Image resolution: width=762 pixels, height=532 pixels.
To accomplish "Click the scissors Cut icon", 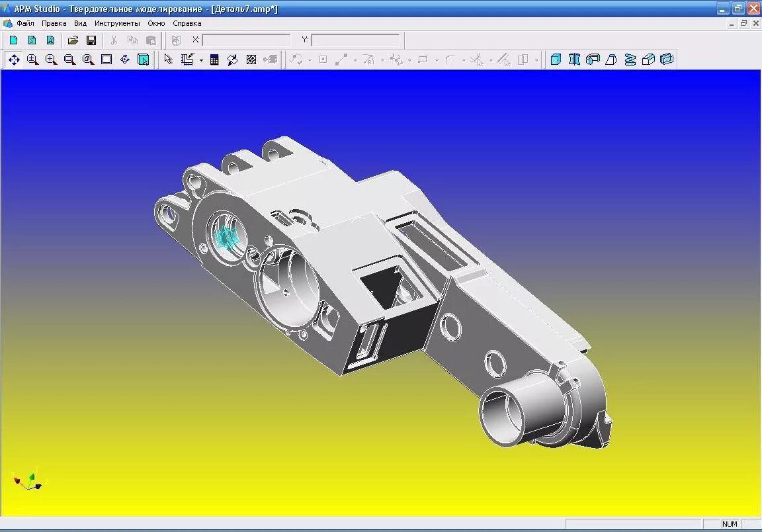I will click(x=114, y=40).
